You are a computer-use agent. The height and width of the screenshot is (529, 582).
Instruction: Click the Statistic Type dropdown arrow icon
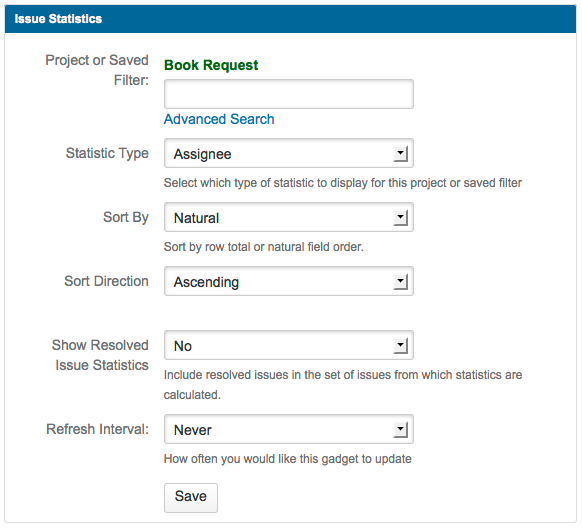point(400,153)
